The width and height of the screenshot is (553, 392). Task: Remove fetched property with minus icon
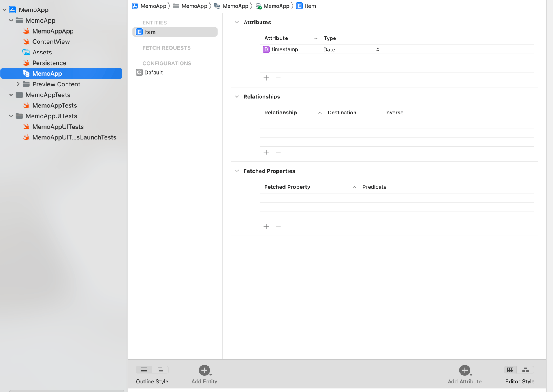(x=278, y=227)
